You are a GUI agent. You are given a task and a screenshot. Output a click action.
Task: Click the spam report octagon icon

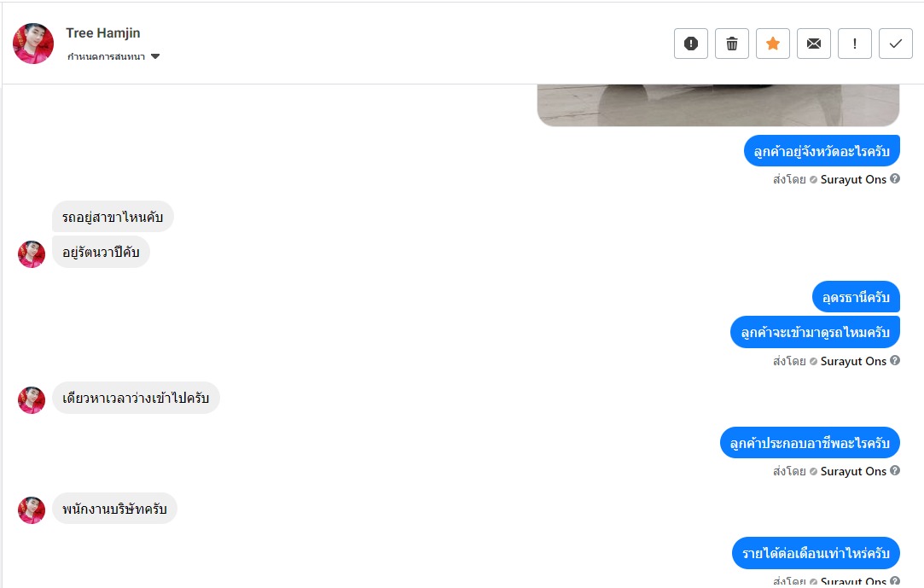(x=690, y=44)
